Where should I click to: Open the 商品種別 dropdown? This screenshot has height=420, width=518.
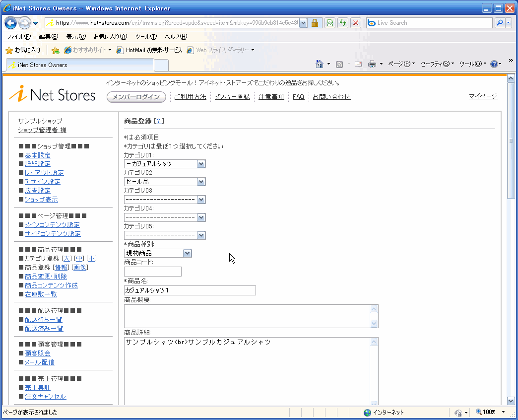click(187, 253)
